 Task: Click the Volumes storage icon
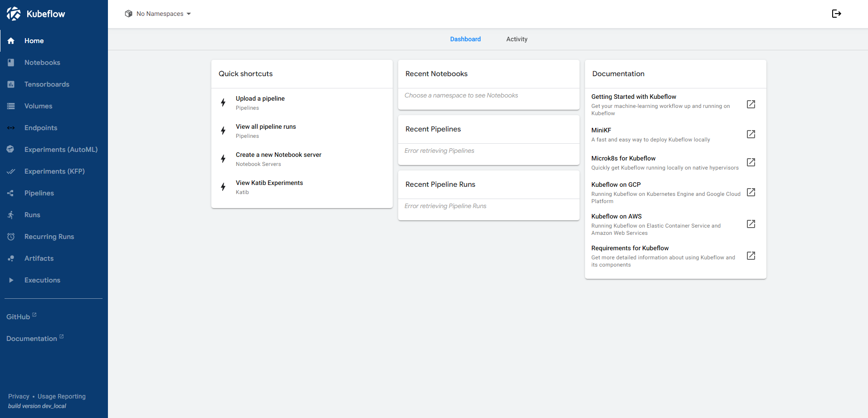pos(11,106)
